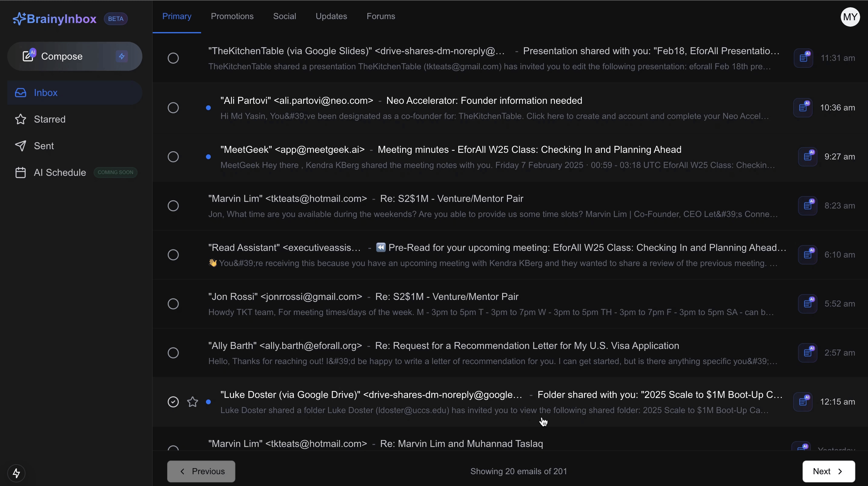Screen dimensions: 868x486
Task: Click the Starred star icon in sidebar
Action: point(21,119)
